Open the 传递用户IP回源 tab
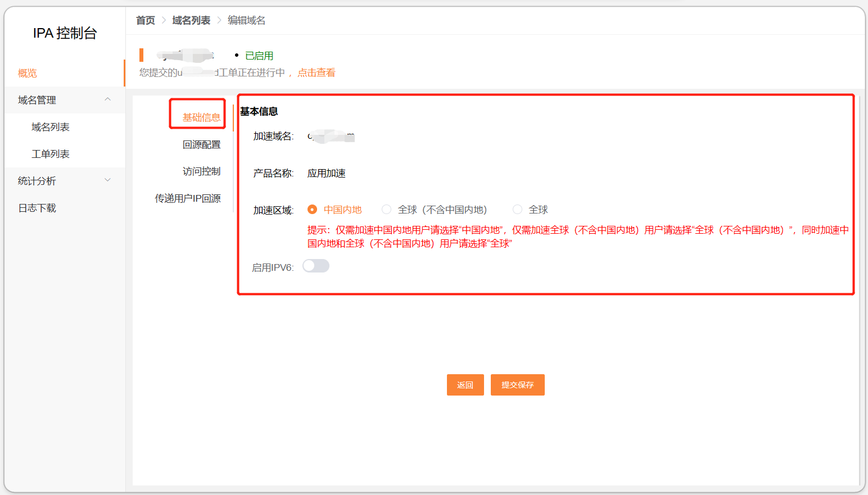This screenshot has height=495, width=868. (x=188, y=198)
